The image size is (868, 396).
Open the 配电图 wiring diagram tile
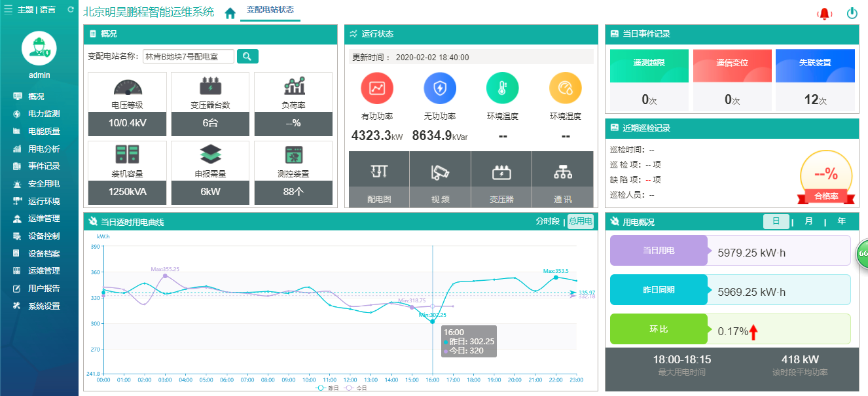click(x=379, y=179)
